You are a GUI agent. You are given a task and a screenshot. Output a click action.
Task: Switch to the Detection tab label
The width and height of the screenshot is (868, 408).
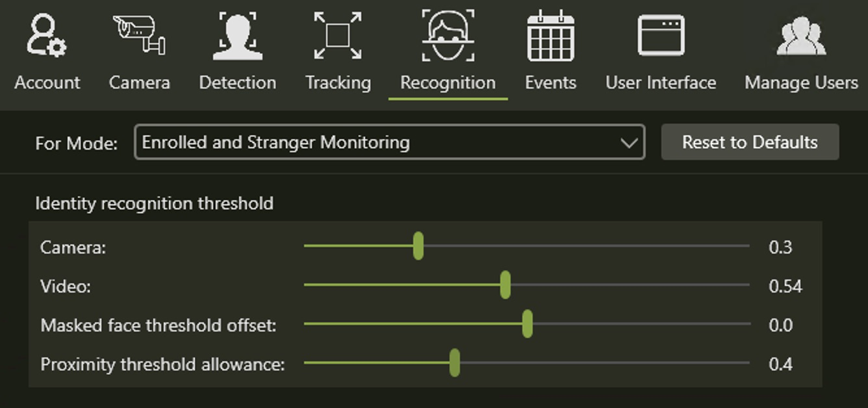pyautogui.click(x=237, y=83)
